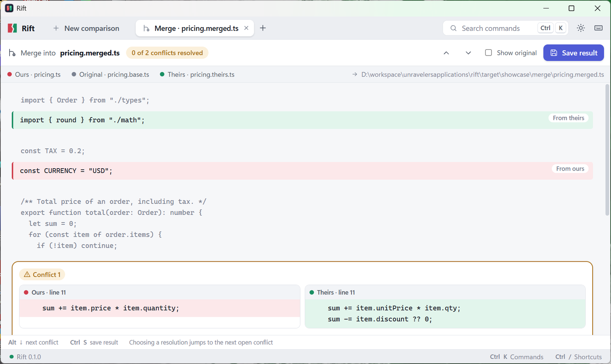611x364 pixels.
Task: Enable the Show original checkbox
Action: pyautogui.click(x=488, y=53)
